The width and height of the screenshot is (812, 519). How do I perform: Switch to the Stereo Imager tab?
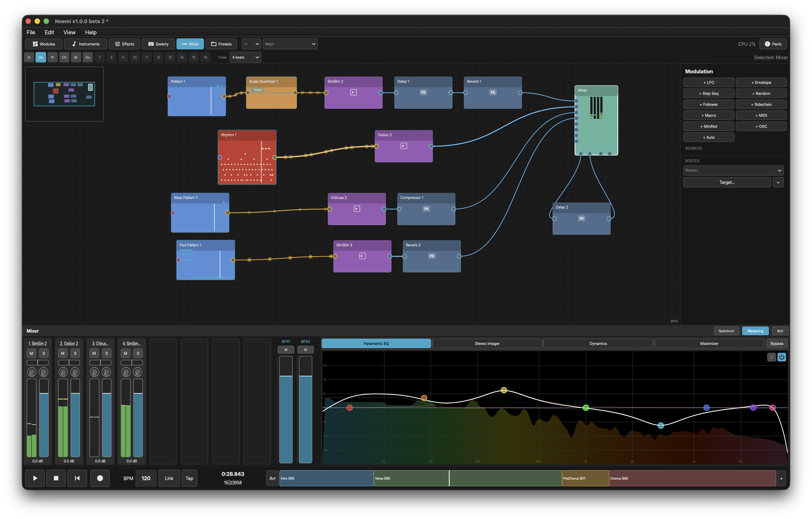pyautogui.click(x=487, y=343)
